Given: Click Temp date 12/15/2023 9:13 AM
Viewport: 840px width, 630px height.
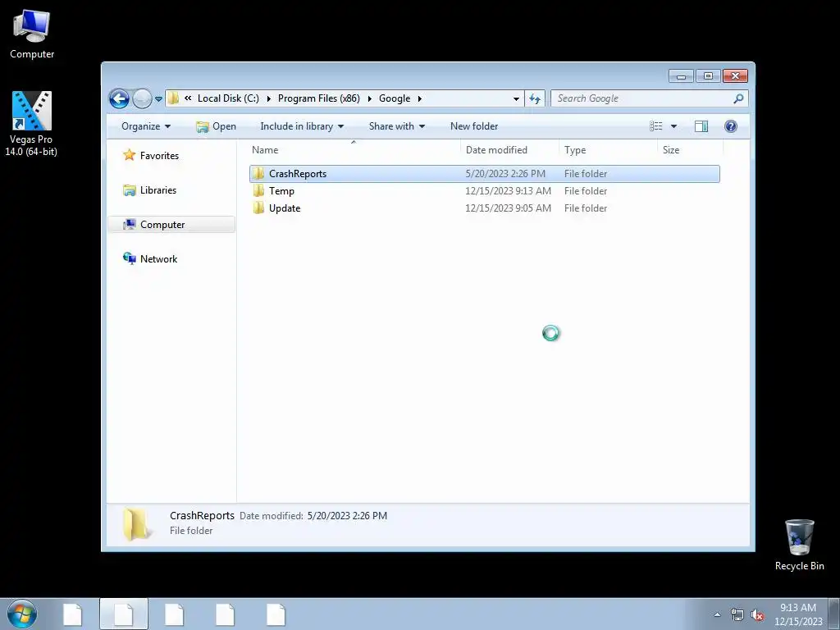Looking at the screenshot, I should point(508,191).
